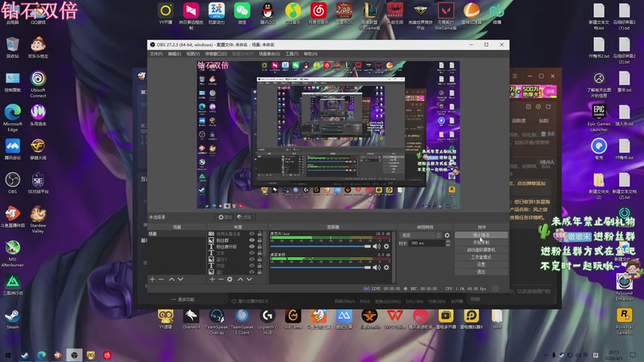Click the 300 ms duration field
Screen dimensions: 644x362
pyautogui.click(x=427, y=244)
